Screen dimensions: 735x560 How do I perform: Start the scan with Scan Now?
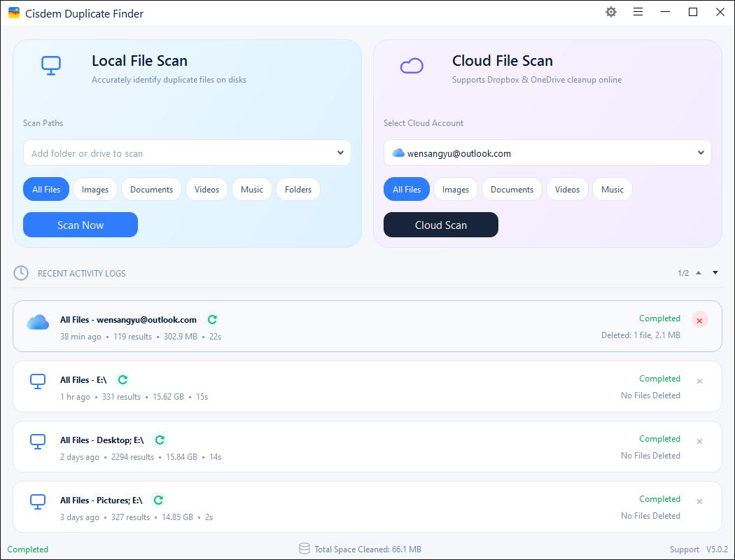pyautogui.click(x=80, y=225)
